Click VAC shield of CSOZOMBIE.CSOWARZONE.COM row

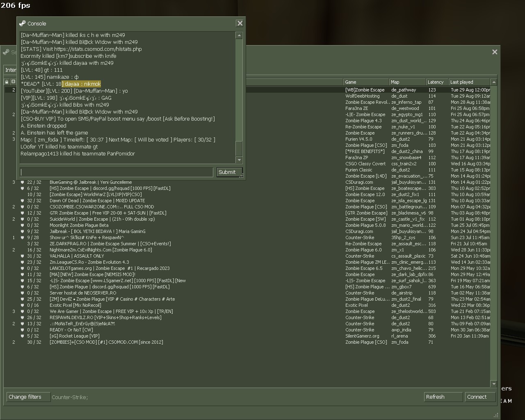pyautogui.click(x=22, y=207)
